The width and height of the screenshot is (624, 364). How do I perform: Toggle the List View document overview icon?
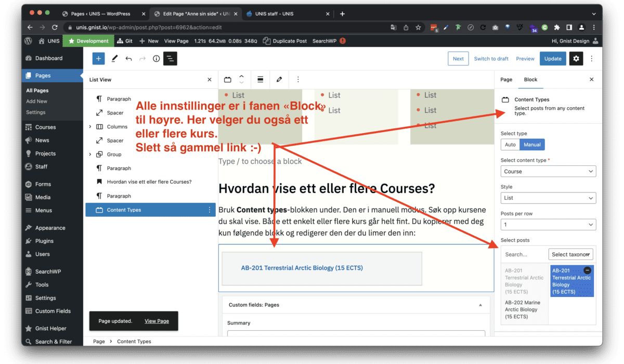(170, 59)
